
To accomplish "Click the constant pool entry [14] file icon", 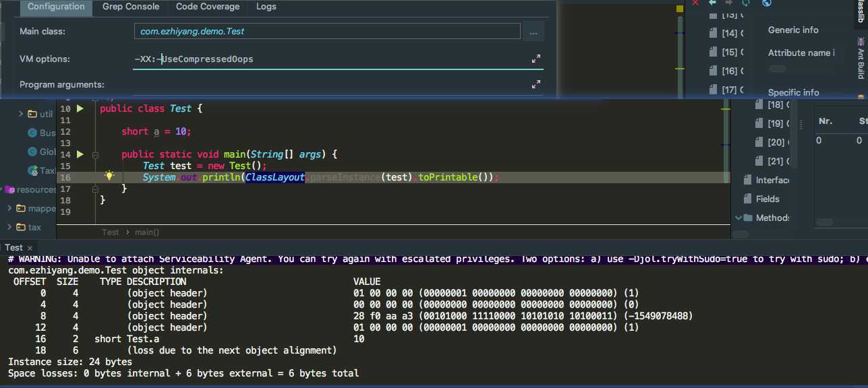I will tap(713, 33).
